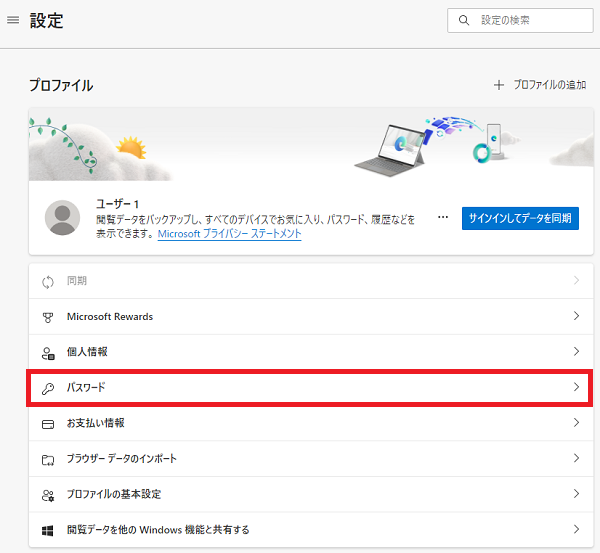Open the Microsoft Rewards row
600x553 pixels.
click(x=311, y=316)
